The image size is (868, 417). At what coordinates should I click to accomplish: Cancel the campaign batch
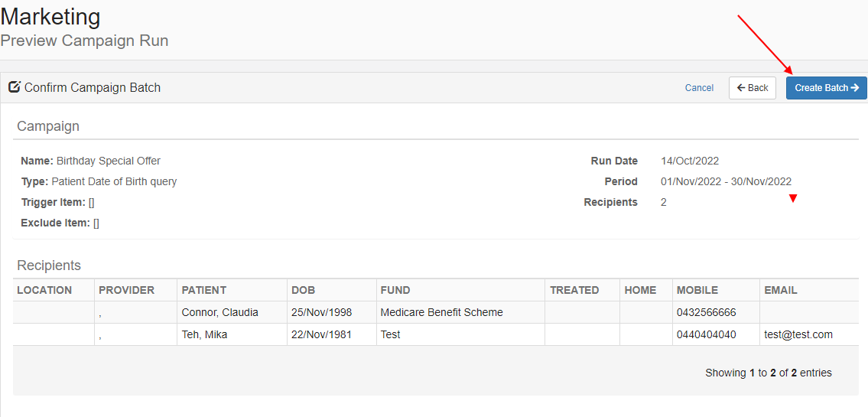699,87
